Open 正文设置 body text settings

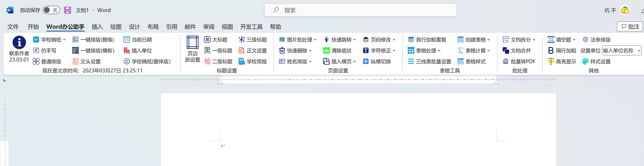click(252, 51)
